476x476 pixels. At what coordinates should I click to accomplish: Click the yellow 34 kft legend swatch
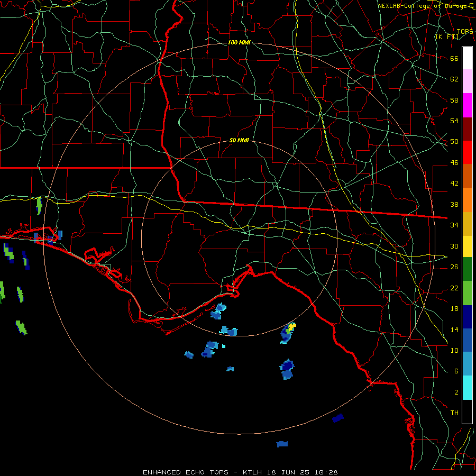pos(467,246)
